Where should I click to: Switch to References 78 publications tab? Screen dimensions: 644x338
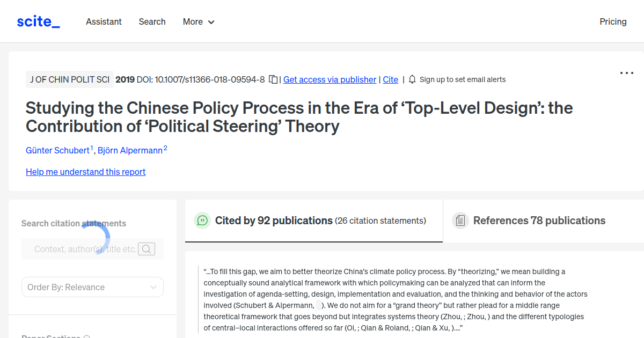pos(539,220)
